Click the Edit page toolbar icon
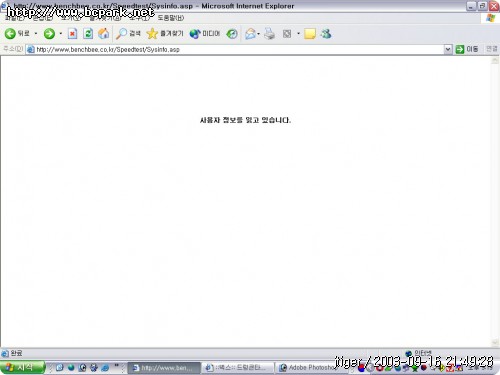 coord(287,33)
